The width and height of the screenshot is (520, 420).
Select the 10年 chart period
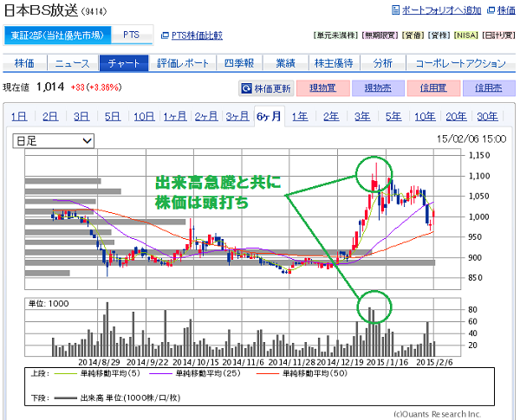425,117
